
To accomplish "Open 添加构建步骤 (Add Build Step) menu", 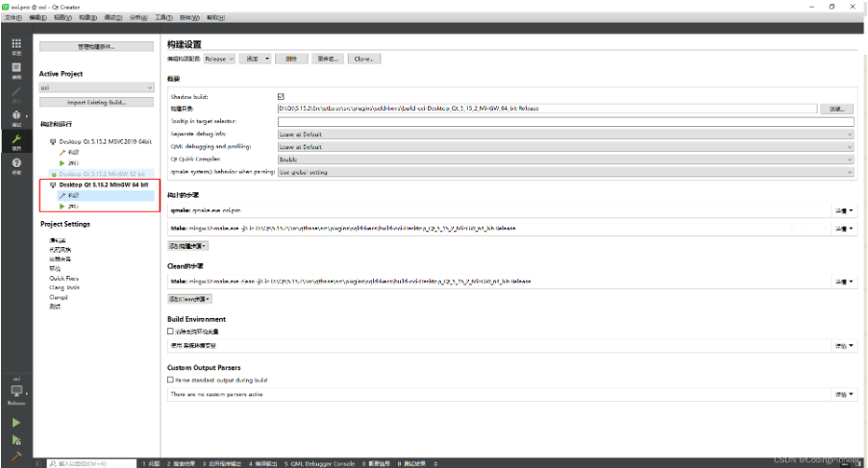I will click(188, 246).
